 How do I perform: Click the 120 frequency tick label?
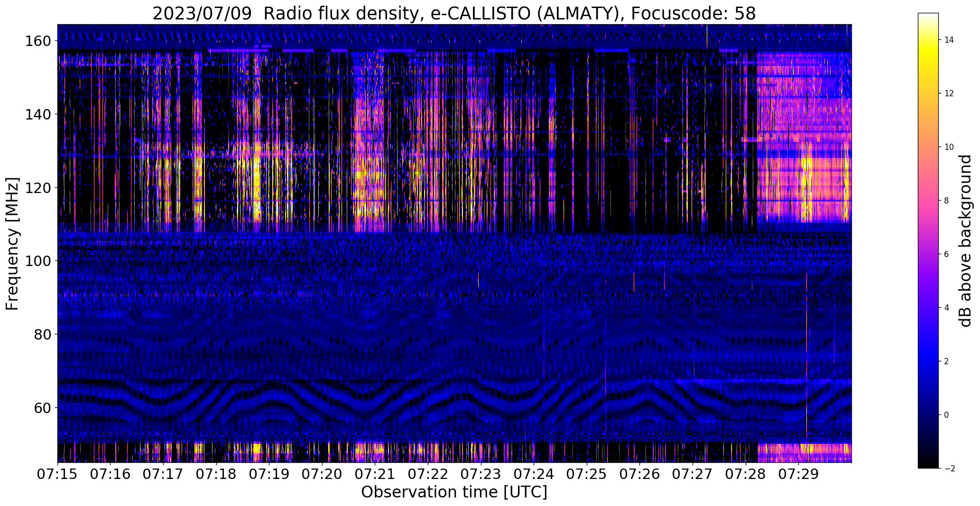click(x=37, y=188)
